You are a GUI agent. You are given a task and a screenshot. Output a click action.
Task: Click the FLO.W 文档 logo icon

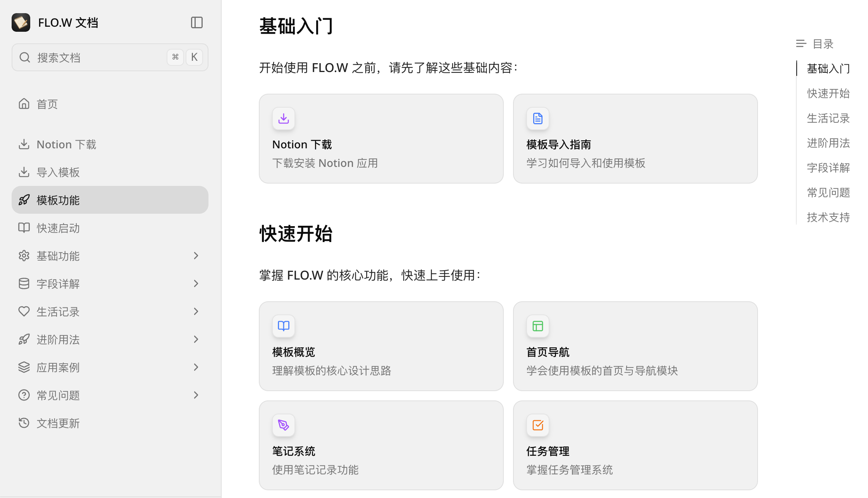click(x=21, y=22)
